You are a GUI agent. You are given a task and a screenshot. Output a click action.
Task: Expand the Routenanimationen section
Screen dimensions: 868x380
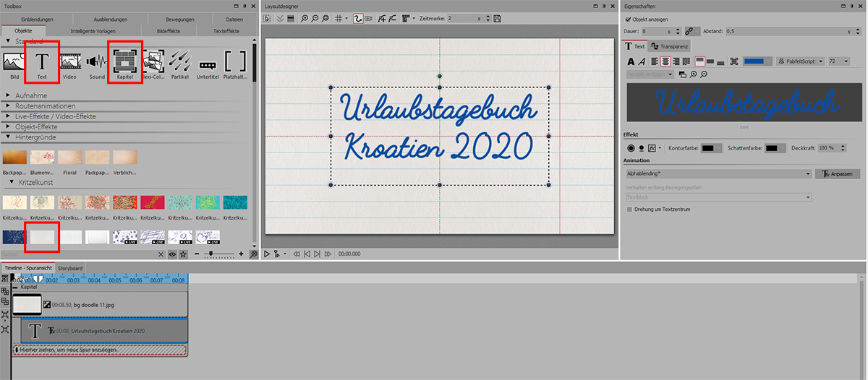[x=9, y=105]
